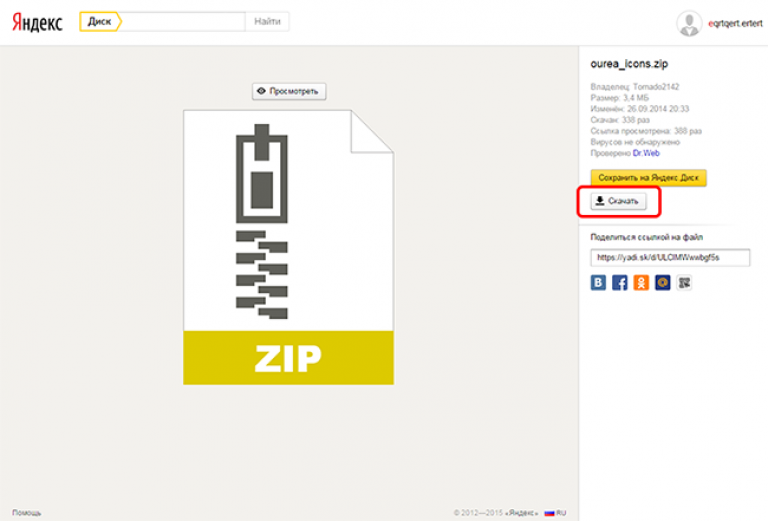Click the Russian flag language icon
Image resolution: width=768 pixels, height=521 pixels.
[549, 512]
